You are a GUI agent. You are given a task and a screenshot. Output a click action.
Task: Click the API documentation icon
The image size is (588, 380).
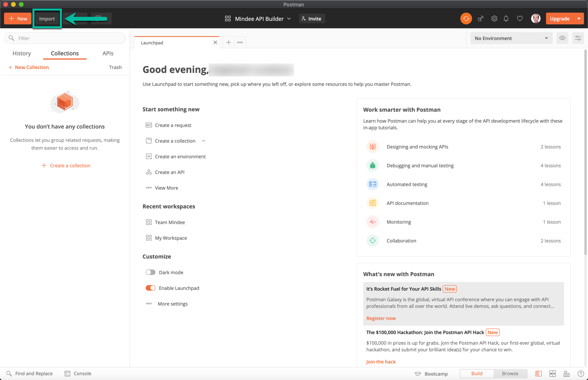coord(373,203)
